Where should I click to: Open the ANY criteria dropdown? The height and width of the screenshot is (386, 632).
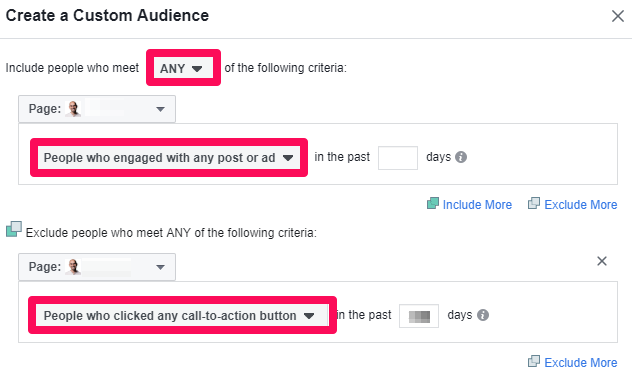coord(183,68)
